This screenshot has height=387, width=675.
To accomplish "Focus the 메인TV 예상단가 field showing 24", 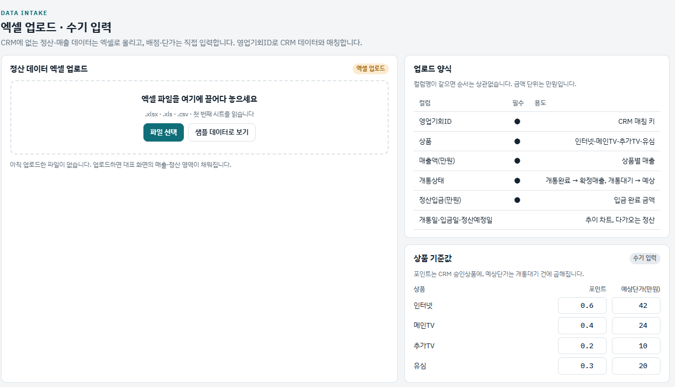I will pos(636,325).
